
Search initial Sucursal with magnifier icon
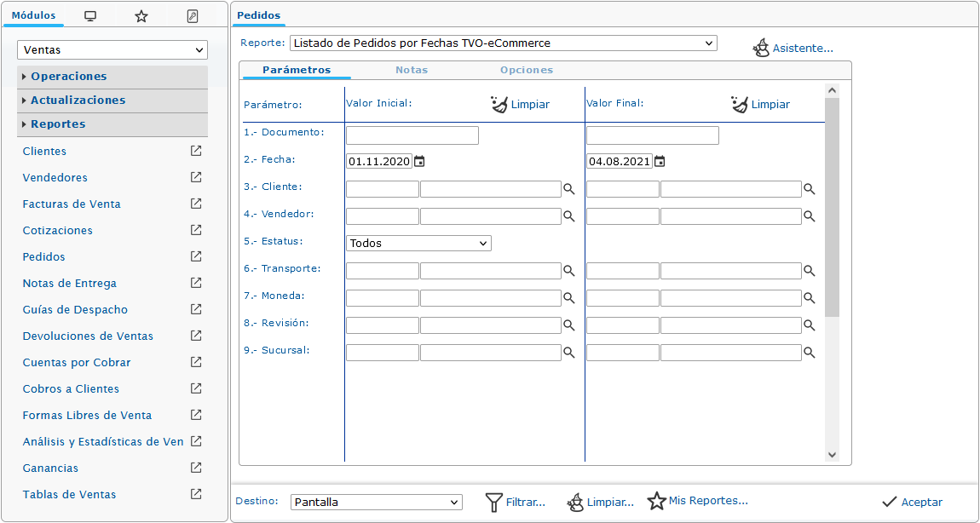568,353
